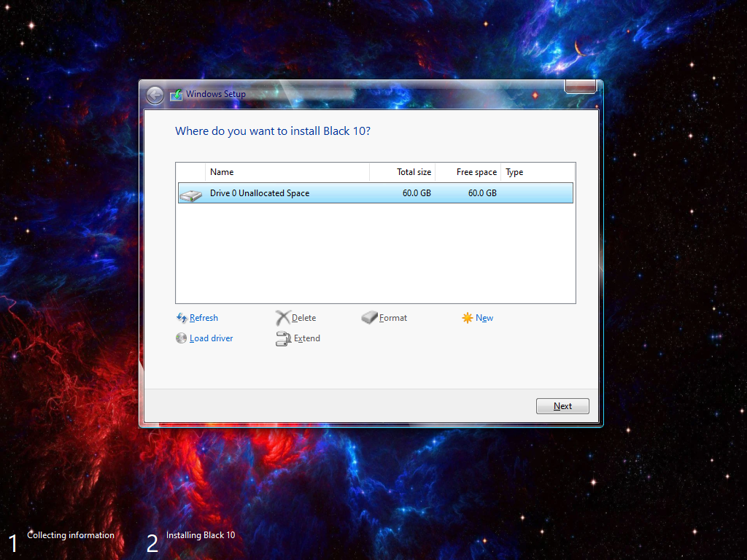Click the 60.0 GB free space cell
This screenshot has height=560, width=747.
click(x=482, y=192)
